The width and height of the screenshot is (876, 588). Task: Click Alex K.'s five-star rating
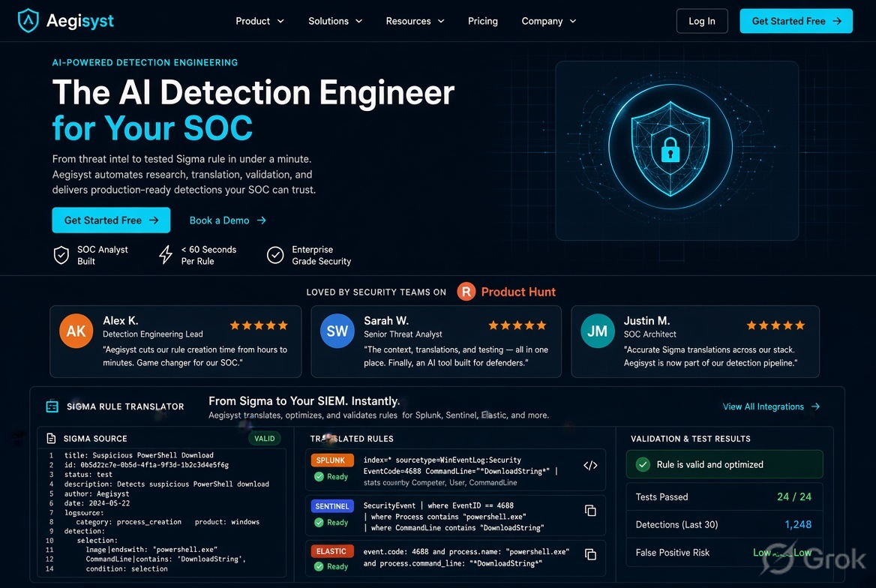coord(259,325)
